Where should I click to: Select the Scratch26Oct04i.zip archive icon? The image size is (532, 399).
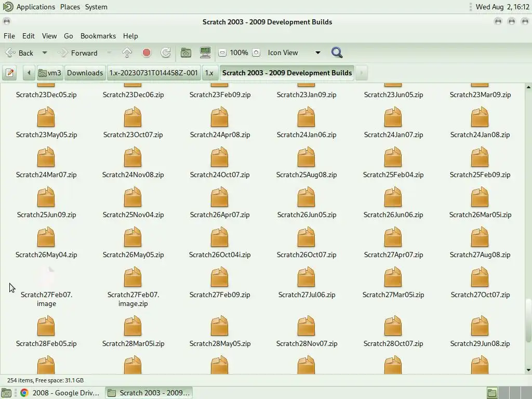220,237
